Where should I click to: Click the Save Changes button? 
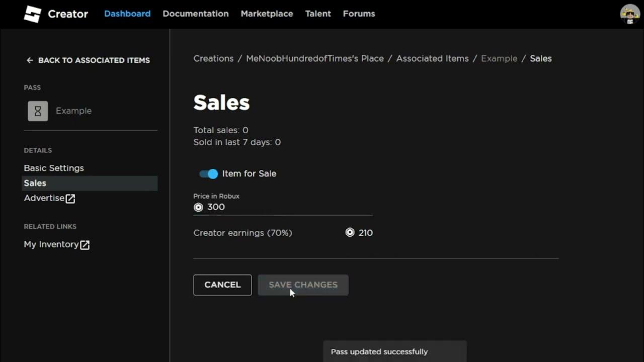click(303, 285)
